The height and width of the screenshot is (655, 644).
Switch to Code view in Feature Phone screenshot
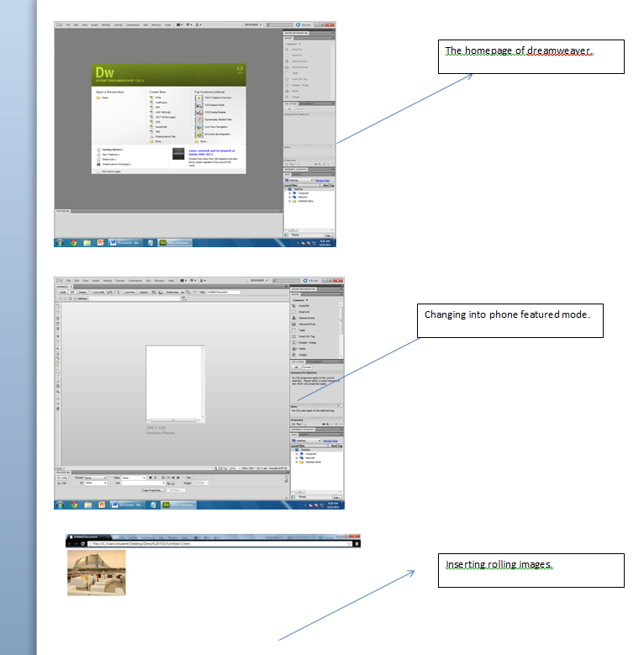pyautogui.click(x=63, y=293)
